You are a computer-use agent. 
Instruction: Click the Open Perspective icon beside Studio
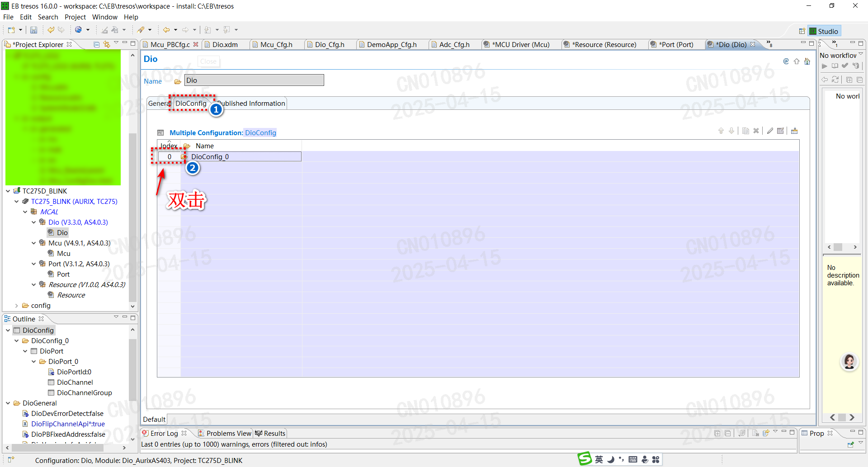click(x=802, y=31)
